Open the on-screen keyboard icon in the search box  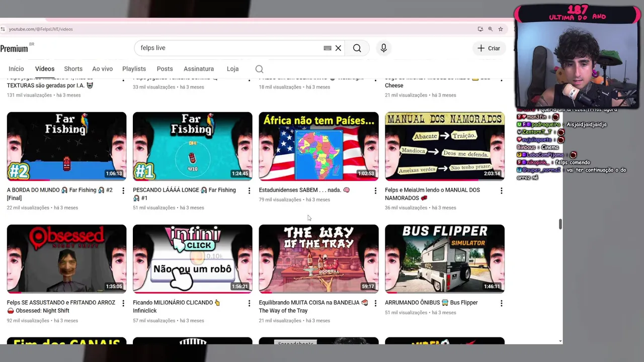(x=328, y=48)
